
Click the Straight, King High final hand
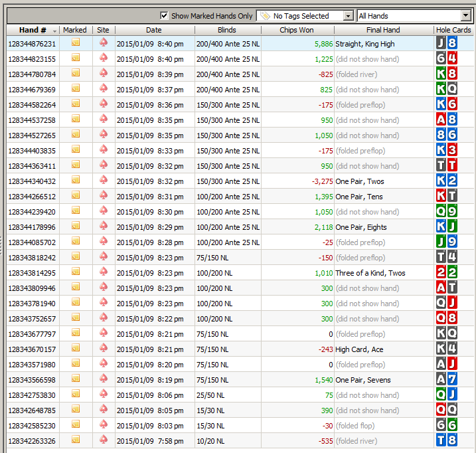click(365, 44)
